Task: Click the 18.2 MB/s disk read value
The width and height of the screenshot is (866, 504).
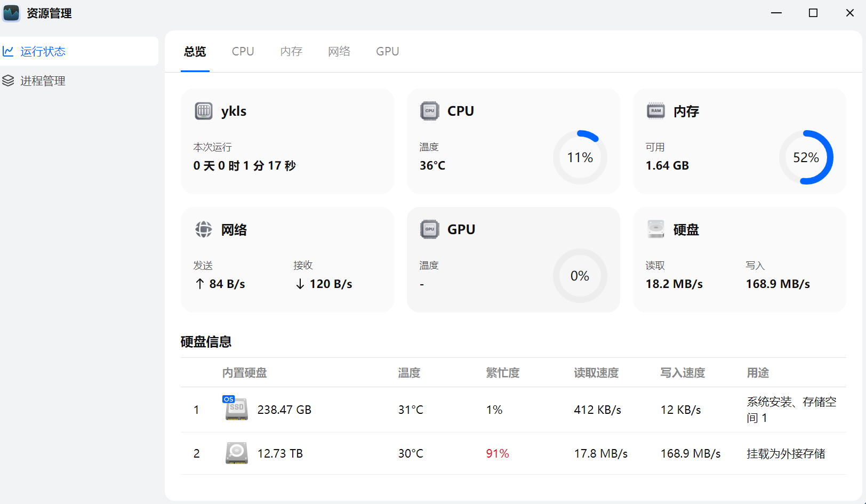Action: coord(674,284)
